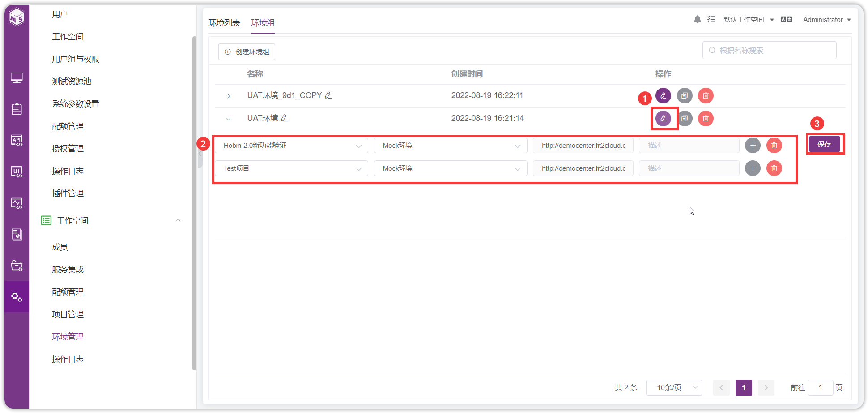Open the 默认工作空间 workspace switcher
The width and height of the screenshot is (868, 413).
[x=749, y=20]
